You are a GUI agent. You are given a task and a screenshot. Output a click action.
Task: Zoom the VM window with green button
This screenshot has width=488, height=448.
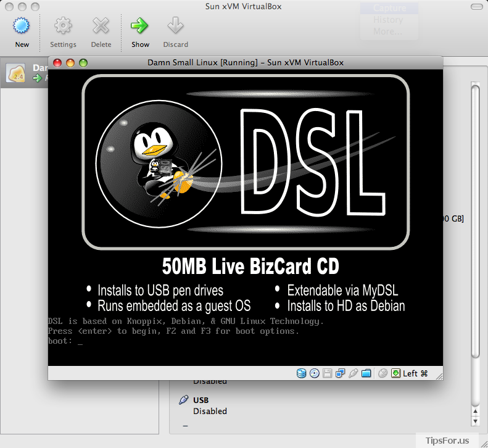click(83, 63)
